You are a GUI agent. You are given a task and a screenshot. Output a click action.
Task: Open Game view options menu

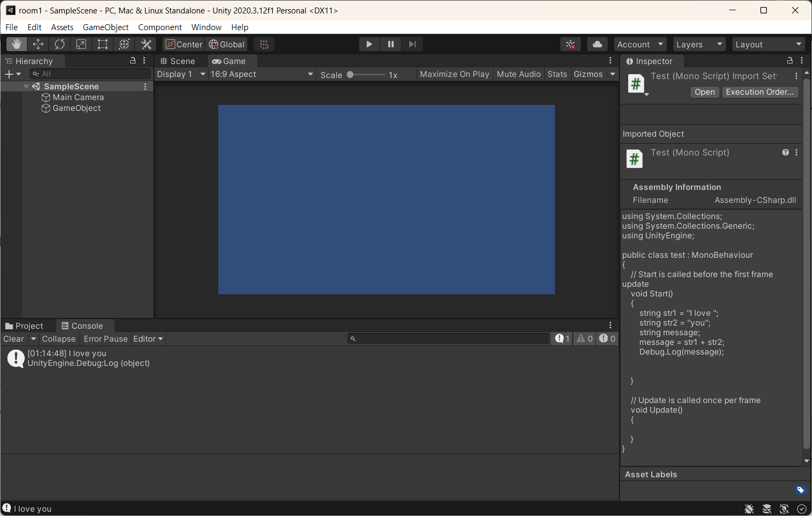pos(610,61)
